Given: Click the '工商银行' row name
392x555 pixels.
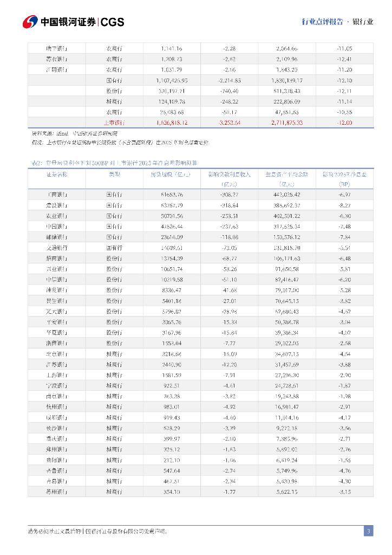Looking at the screenshot, I should point(56,195).
